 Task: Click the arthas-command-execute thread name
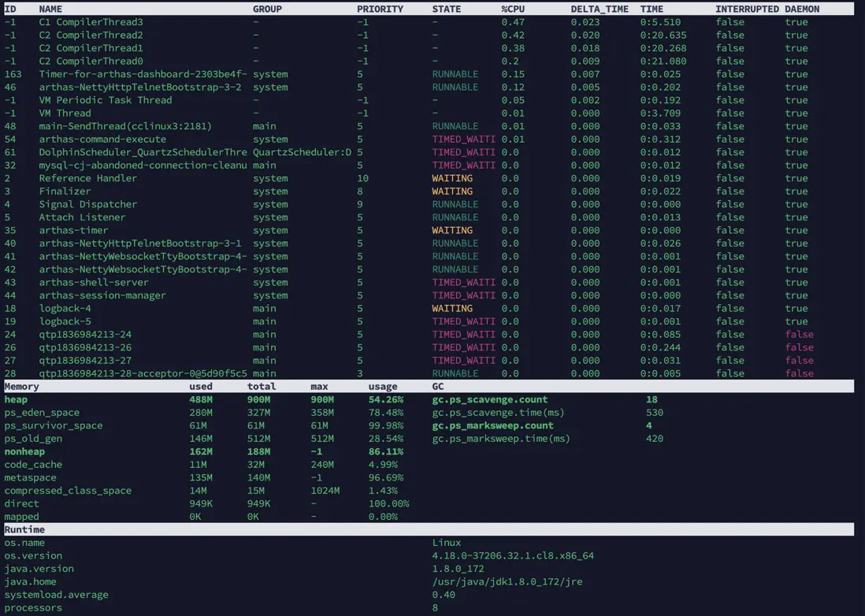102,139
